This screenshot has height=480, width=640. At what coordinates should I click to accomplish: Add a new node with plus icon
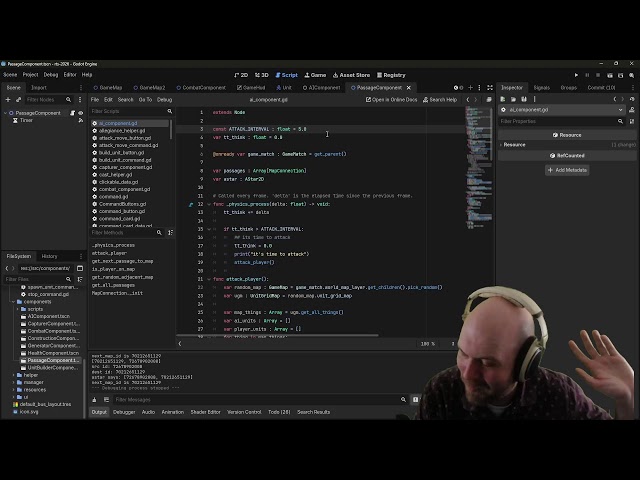click(8, 100)
